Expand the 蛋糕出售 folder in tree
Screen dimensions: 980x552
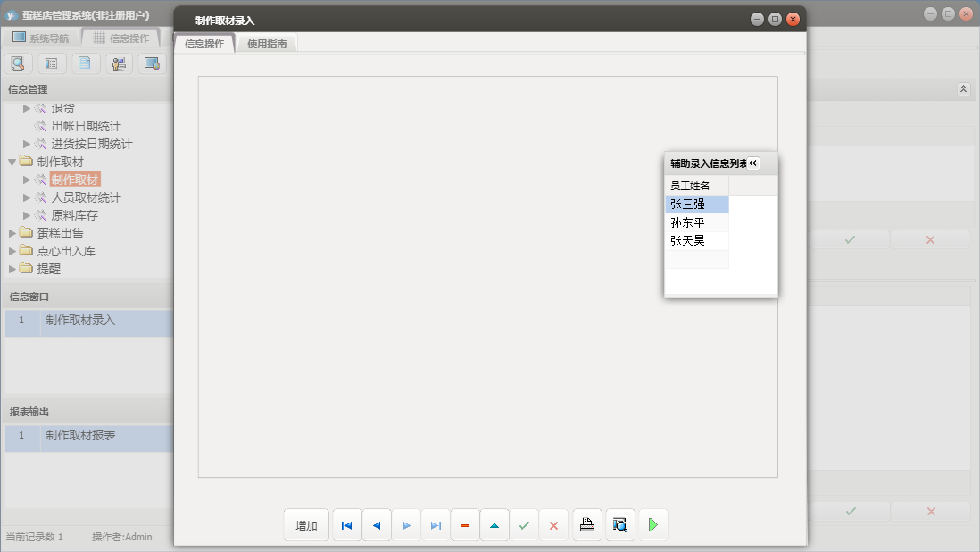coord(12,233)
